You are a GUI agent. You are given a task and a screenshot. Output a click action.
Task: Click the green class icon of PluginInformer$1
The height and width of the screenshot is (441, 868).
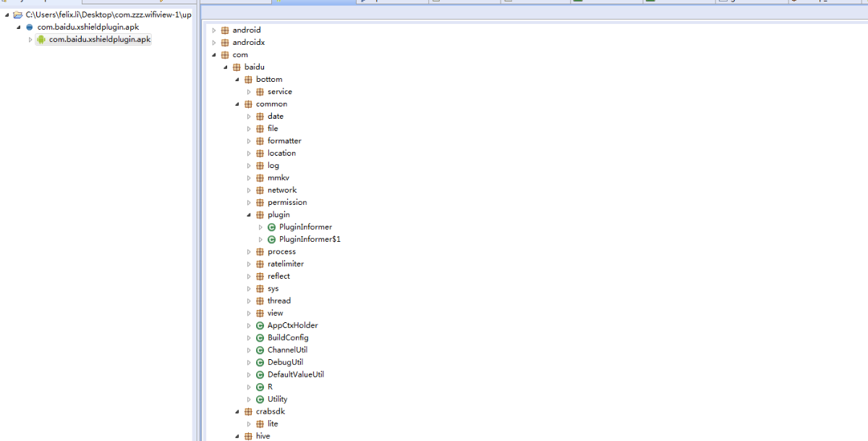point(271,240)
